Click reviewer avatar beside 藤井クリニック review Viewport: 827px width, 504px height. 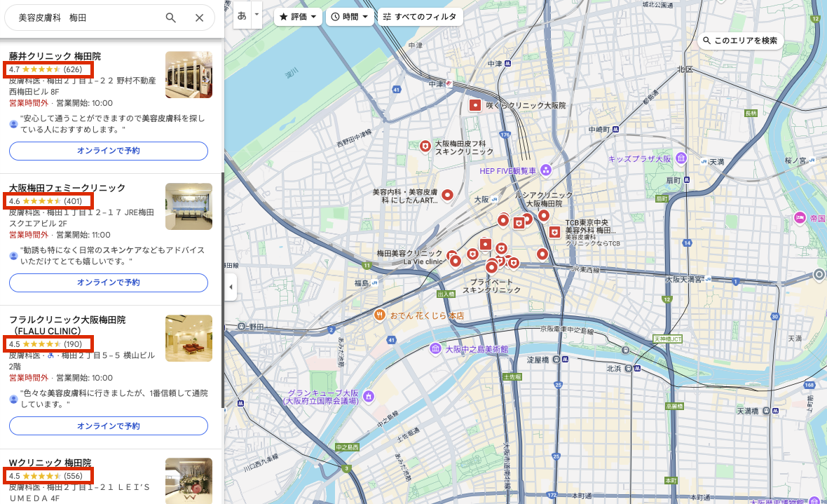[x=14, y=124]
